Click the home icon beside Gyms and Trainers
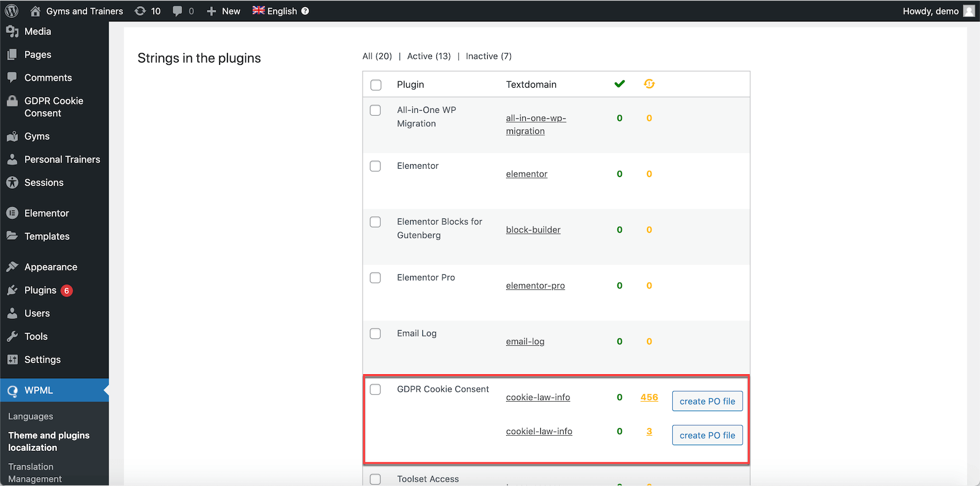This screenshot has height=486, width=980. (35, 11)
